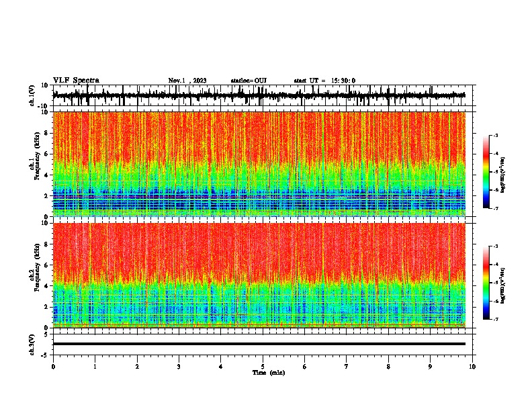
Task: Click time axis tick label "9"
Action: [430, 367]
